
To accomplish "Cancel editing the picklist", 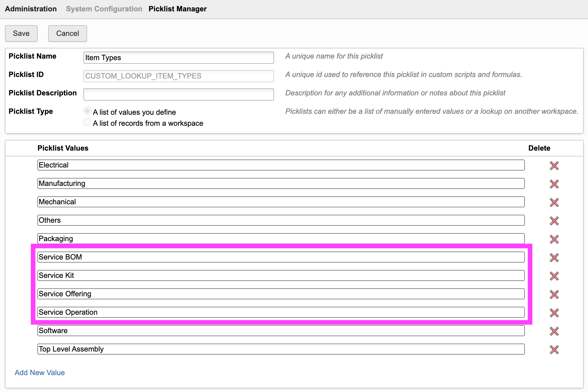I will click(x=67, y=33).
